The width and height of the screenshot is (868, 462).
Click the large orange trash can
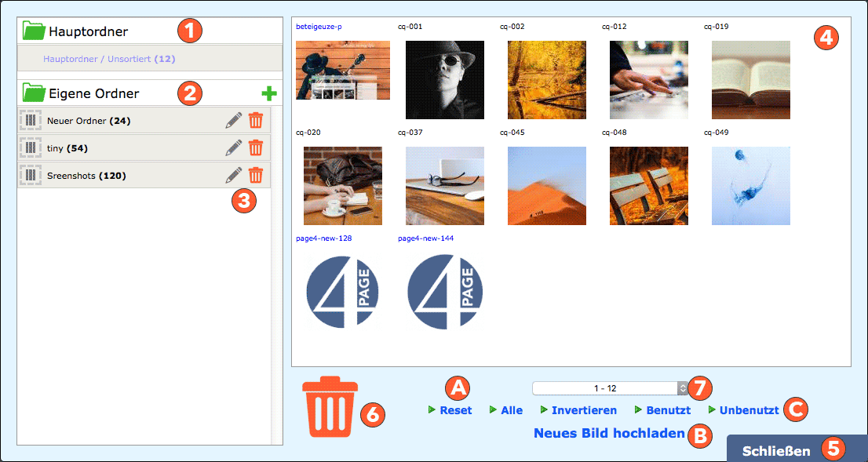click(x=330, y=406)
